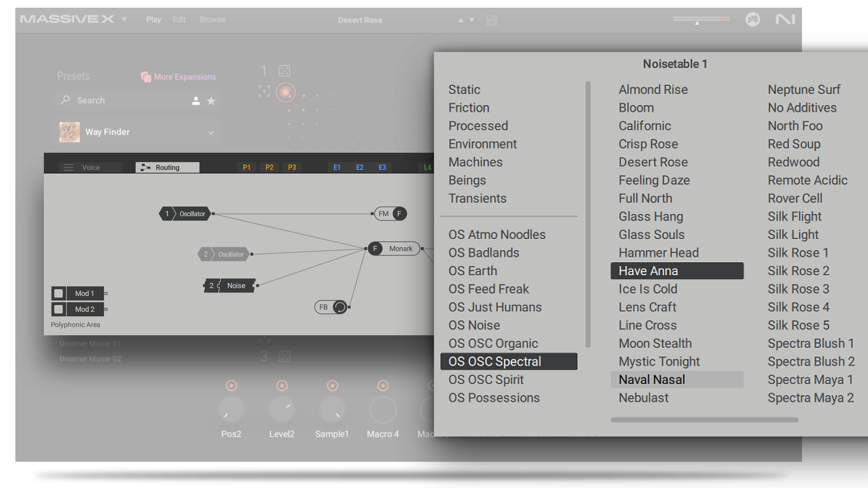Switch to the Play view

coord(153,19)
